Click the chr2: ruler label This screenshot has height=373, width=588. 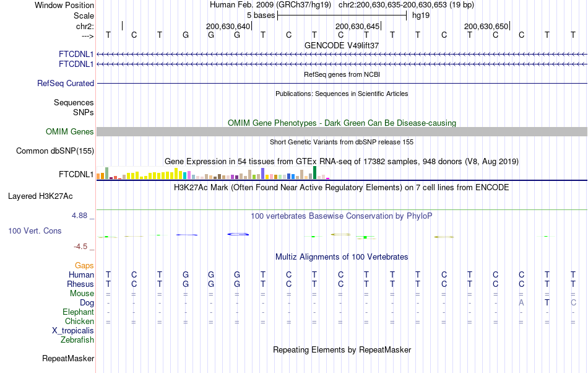point(85,26)
